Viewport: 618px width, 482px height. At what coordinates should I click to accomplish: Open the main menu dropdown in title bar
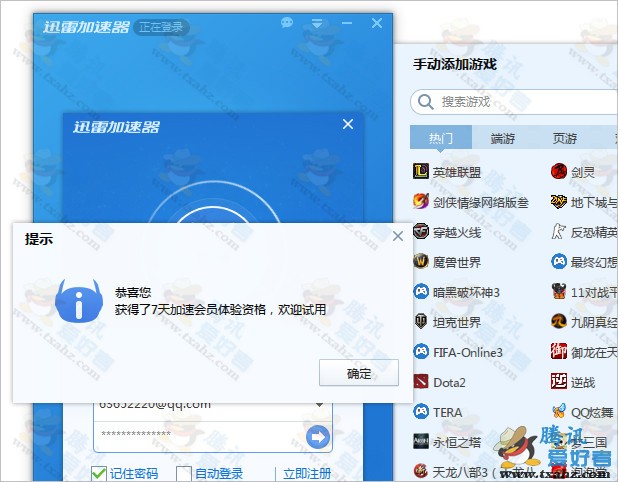pyautogui.click(x=317, y=23)
